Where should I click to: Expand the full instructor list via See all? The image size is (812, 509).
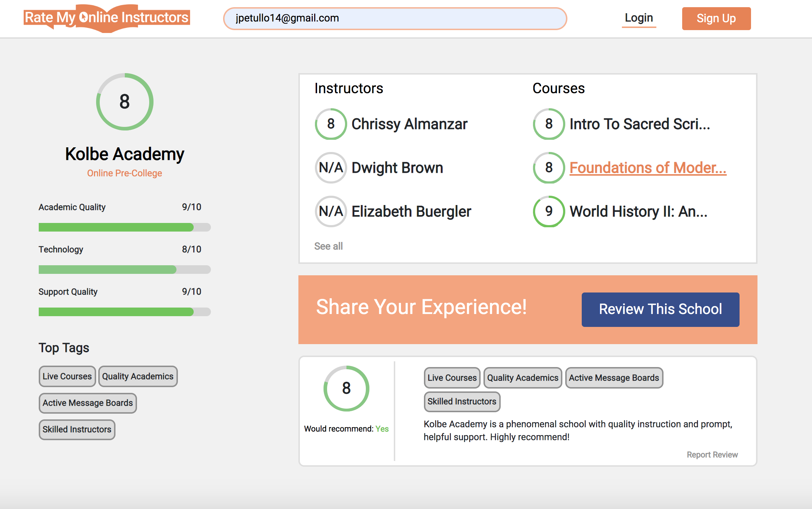coord(328,246)
